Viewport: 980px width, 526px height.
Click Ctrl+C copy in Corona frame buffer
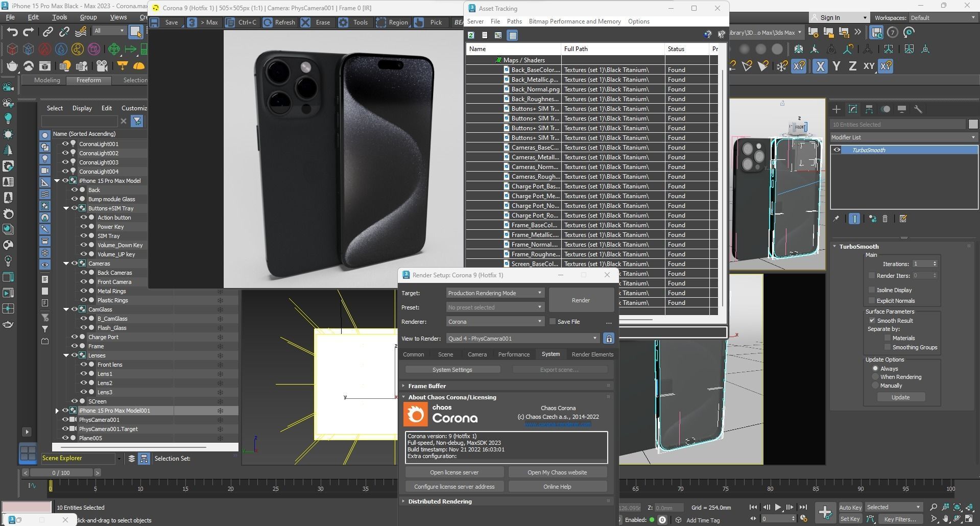coord(241,22)
